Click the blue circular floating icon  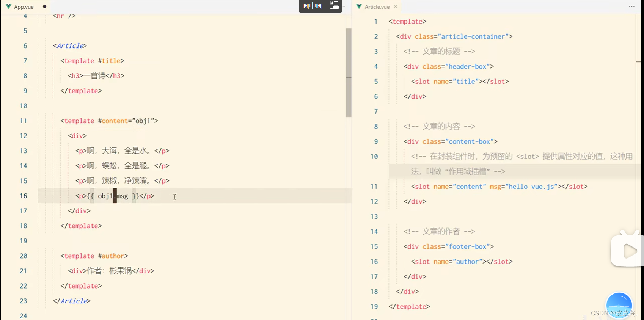click(619, 305)
